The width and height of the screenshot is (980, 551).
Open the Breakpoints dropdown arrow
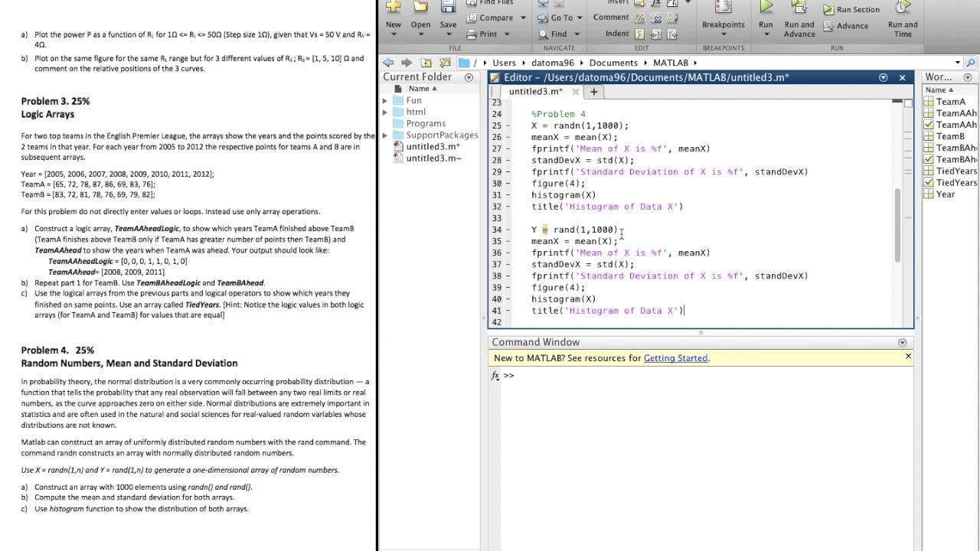click(723, 34)
